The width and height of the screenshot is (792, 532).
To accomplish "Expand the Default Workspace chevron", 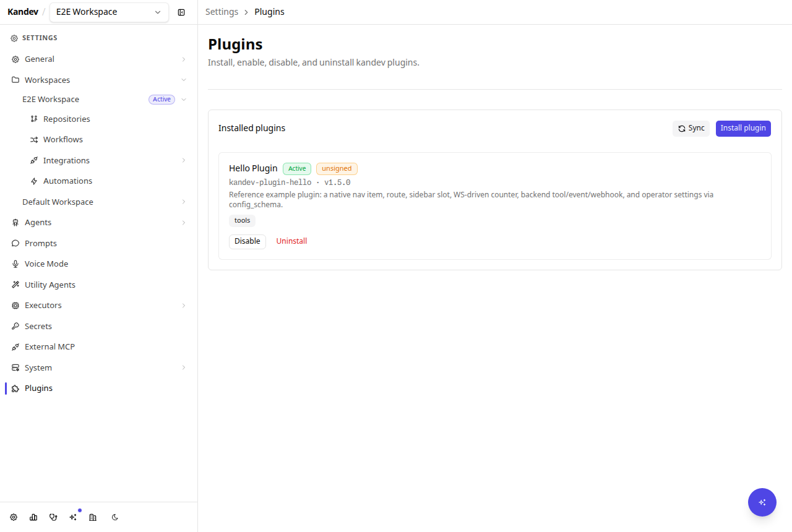I will 184,202.
